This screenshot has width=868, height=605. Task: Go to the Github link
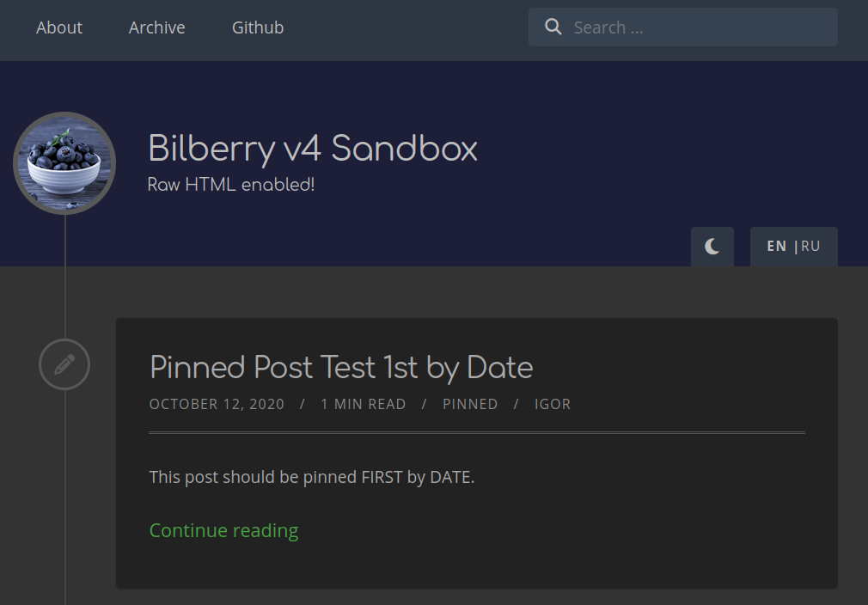(x=258, y=27)
